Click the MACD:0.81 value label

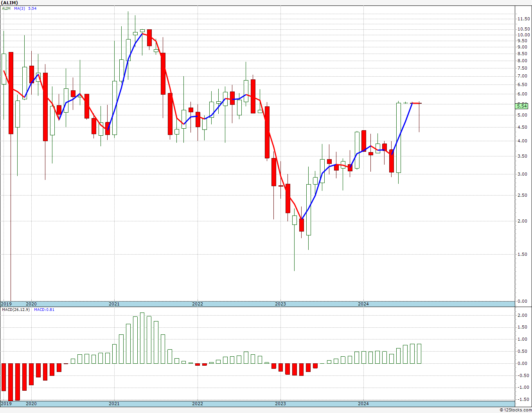(x=44, y=309)
